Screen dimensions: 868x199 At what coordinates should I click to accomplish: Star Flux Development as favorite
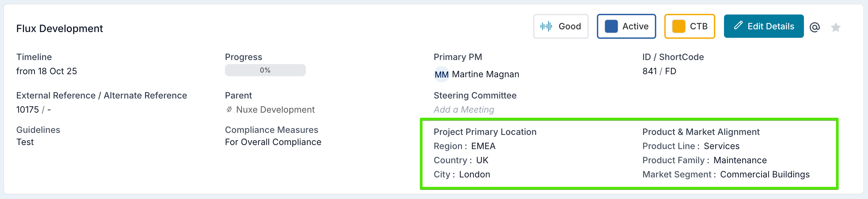point(836,27)
